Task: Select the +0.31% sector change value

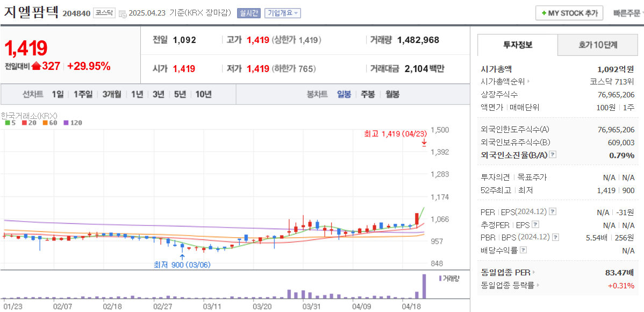Action: click(x=621, y=285)
